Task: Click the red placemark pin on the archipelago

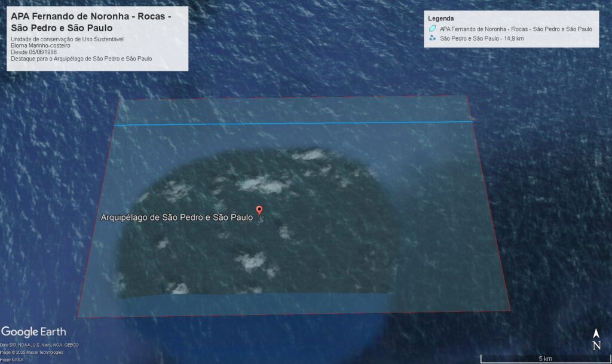Action: click(259, 210)
